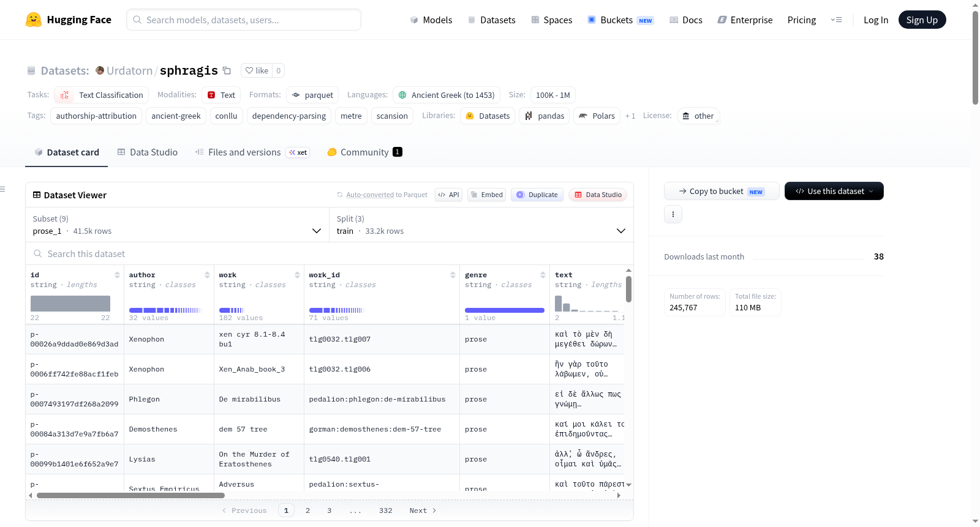Viewport: 980px width, 527px height.
Task: Filter by the Datasets library tag
Action: click(488, 116)
